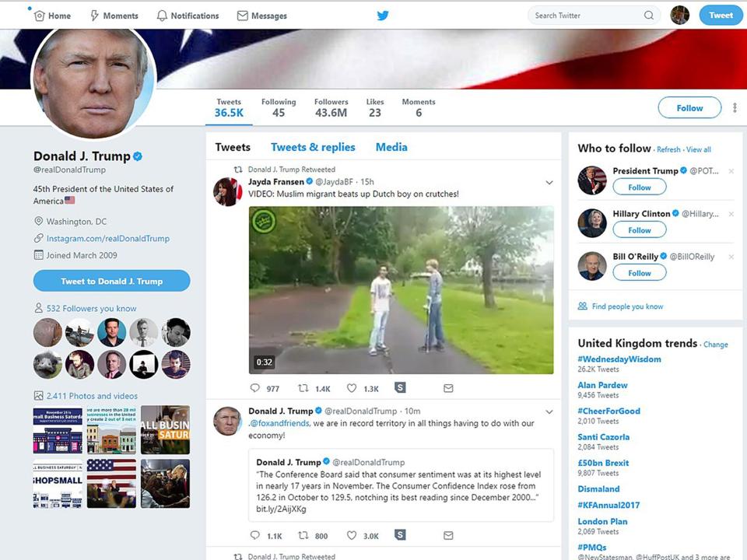
Task: Open quoted Conference Board tweet
Action: [402, 485]
